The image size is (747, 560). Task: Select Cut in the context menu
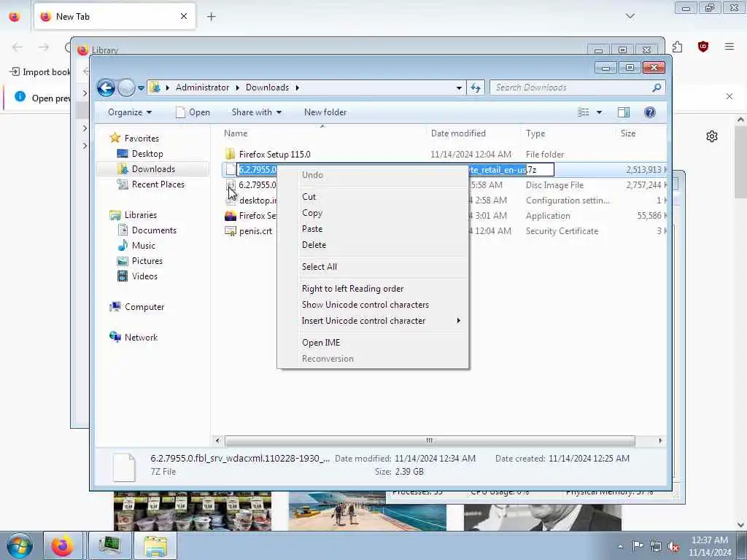pos(309,197)
